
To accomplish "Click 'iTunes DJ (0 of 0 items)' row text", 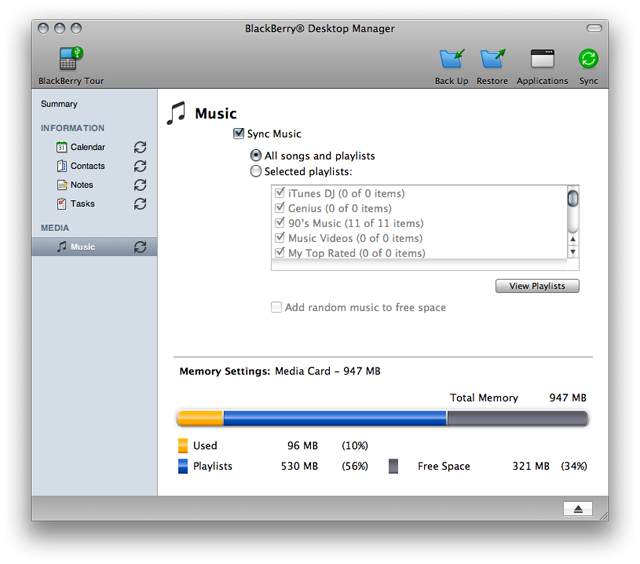I will (347, 193).
